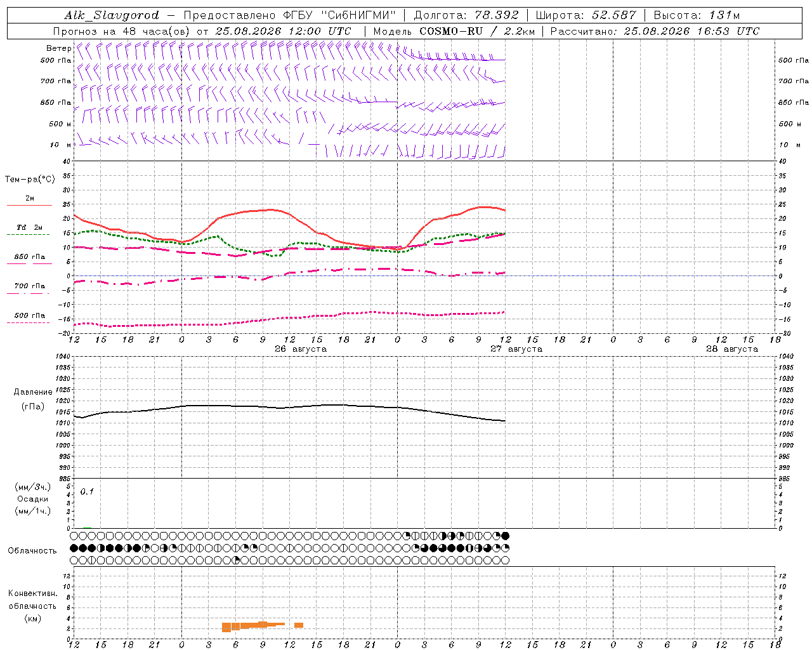Click the first filled black cloud circle icon
Screen dimensions: 812x650
click(74, 548)
